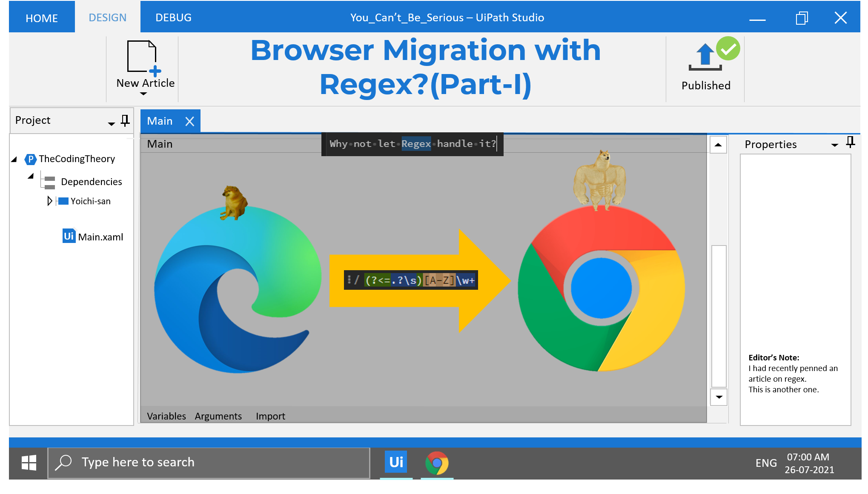Click the small doge on Edge logo
This screenshot has width=868, height=494.
(234, 203)
